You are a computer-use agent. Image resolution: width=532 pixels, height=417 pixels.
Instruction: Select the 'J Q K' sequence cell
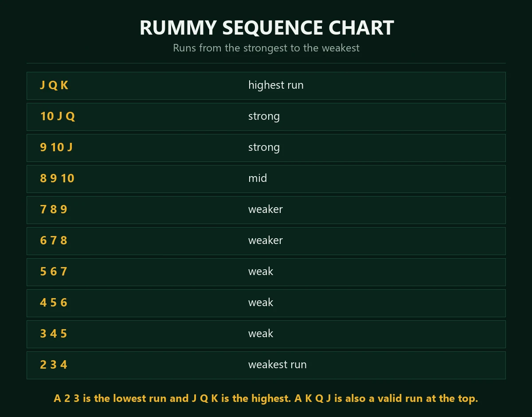(54, 85)
